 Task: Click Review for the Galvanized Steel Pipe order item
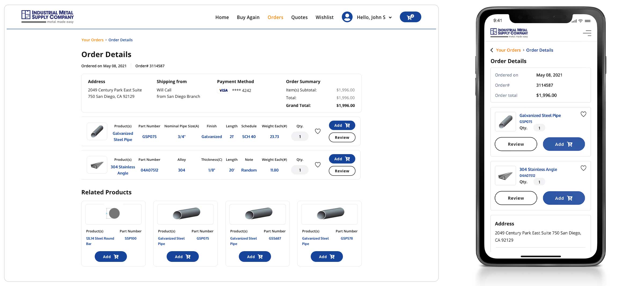pos(342,137)
